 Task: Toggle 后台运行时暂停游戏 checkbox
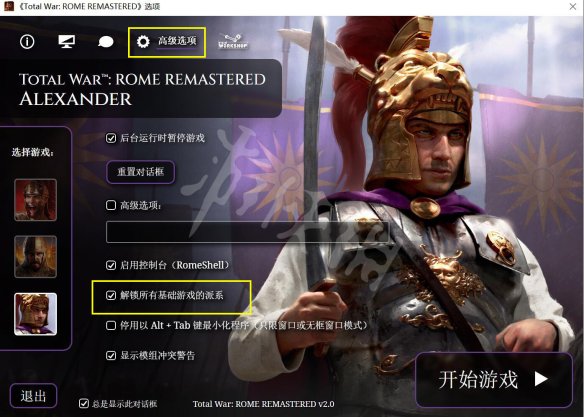111,138
